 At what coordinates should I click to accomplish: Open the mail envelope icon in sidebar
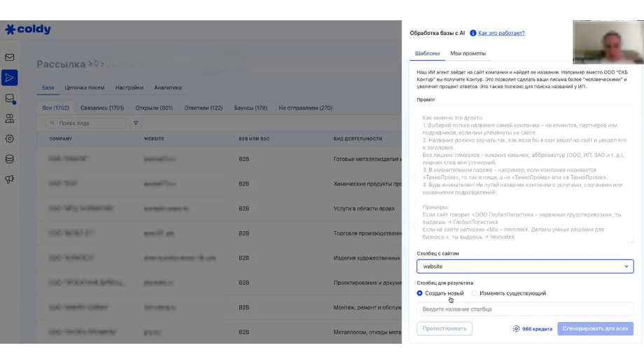tap(9, 57)
